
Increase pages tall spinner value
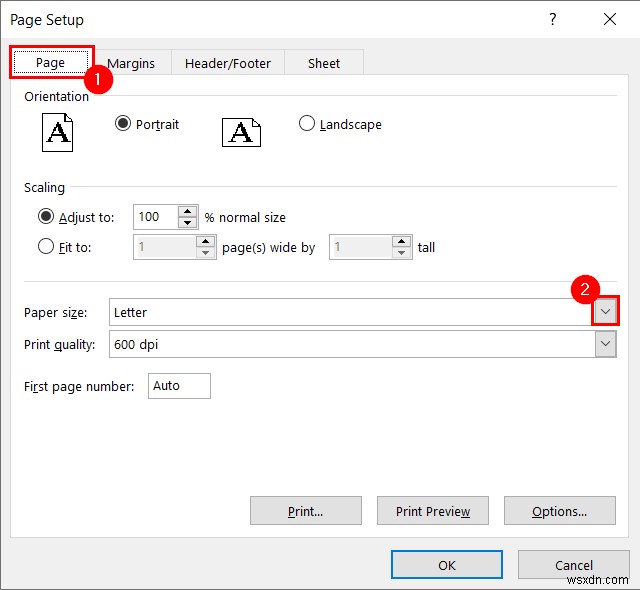(402, 242)
